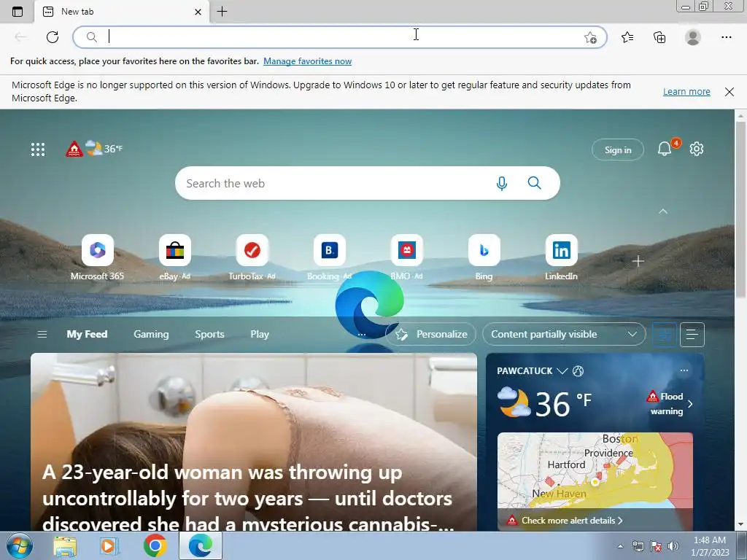
Task: Open the volume speaker tray icon
Action: coord(673,546)
